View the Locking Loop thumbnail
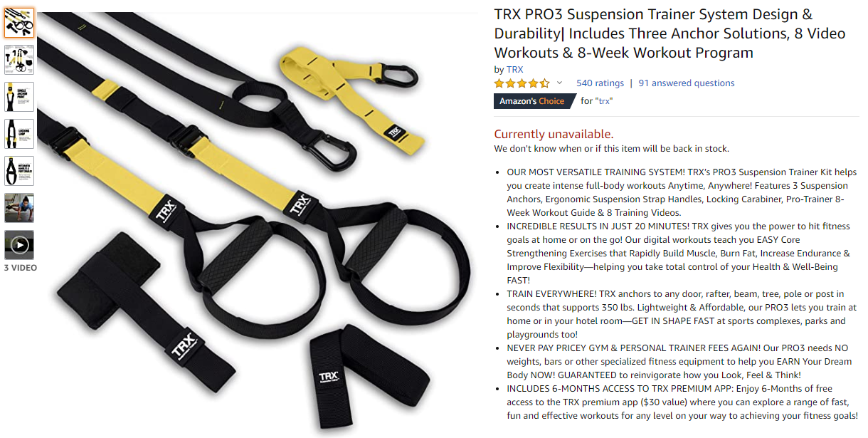The height and width of the screenshot is (438, 868). click(x=19, y=134)
